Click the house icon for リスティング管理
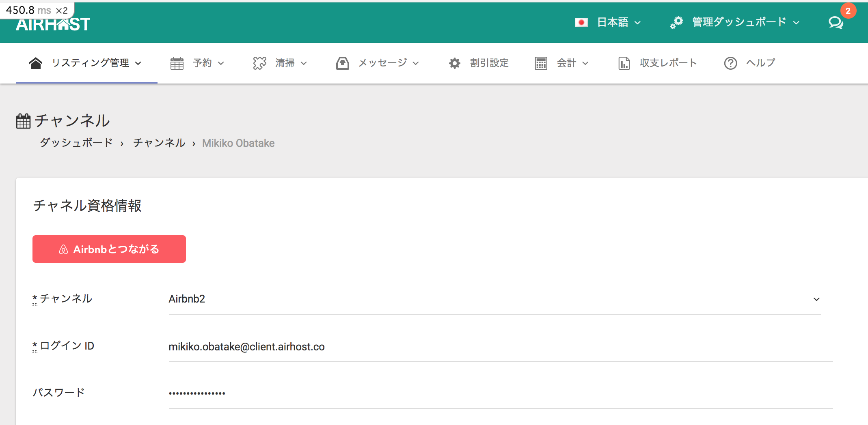Image resolution: width=868 pixels, height=425 pixels. click(36, 63)
